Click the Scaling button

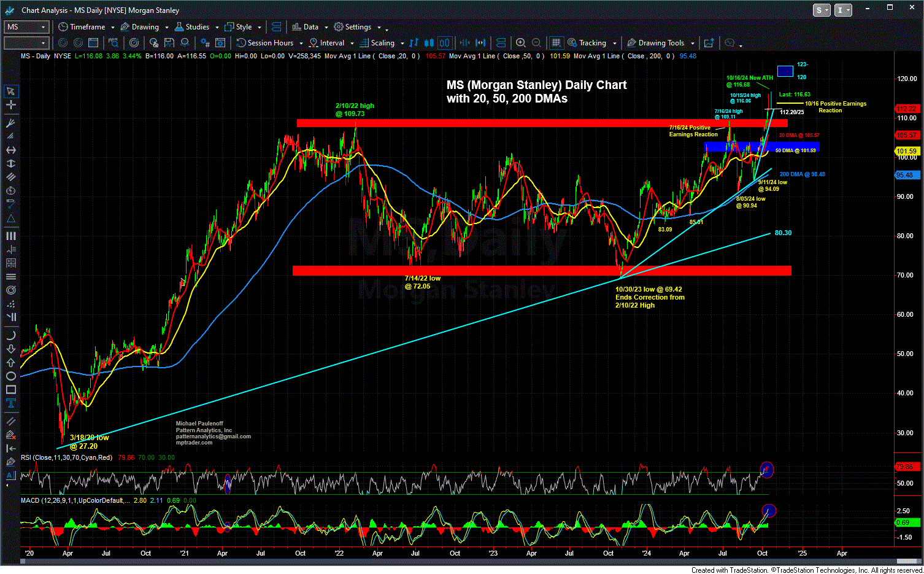(377, 43)
